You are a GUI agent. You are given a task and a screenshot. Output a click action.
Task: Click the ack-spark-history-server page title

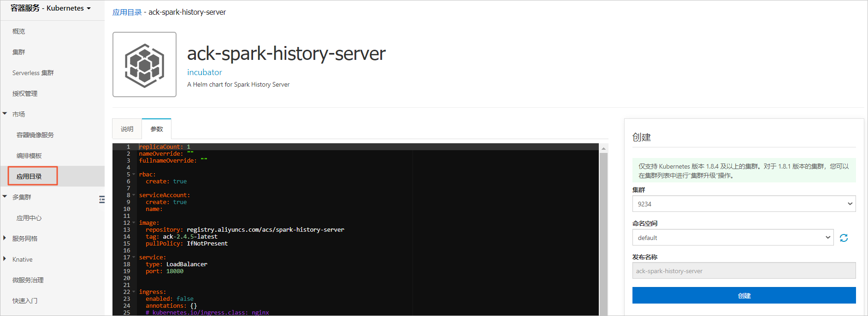pos(286,53)
